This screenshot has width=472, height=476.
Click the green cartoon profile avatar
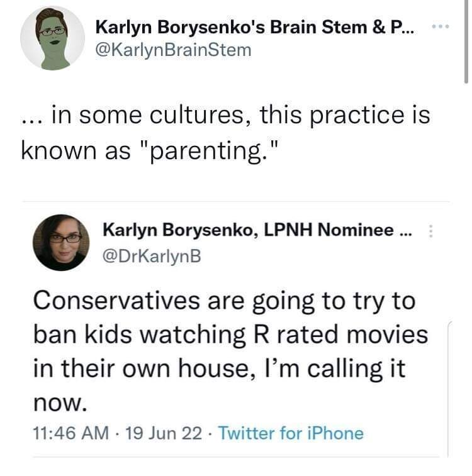[x=53, y=38]
